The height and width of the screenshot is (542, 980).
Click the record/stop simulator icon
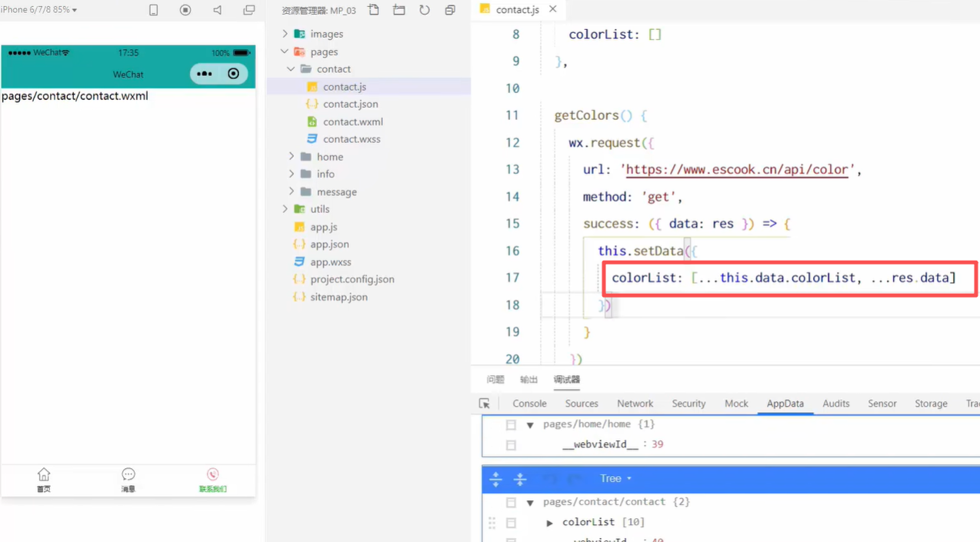185,10
